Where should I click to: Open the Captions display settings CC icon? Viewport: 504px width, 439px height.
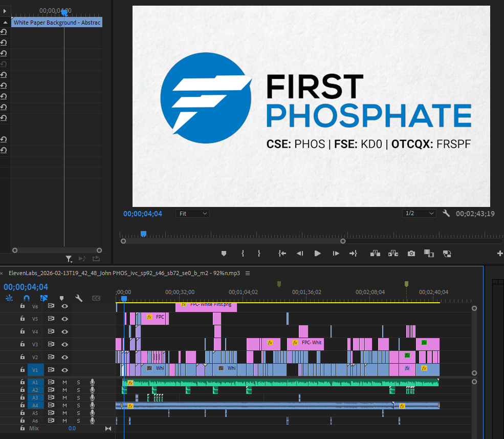click(96, 298)
